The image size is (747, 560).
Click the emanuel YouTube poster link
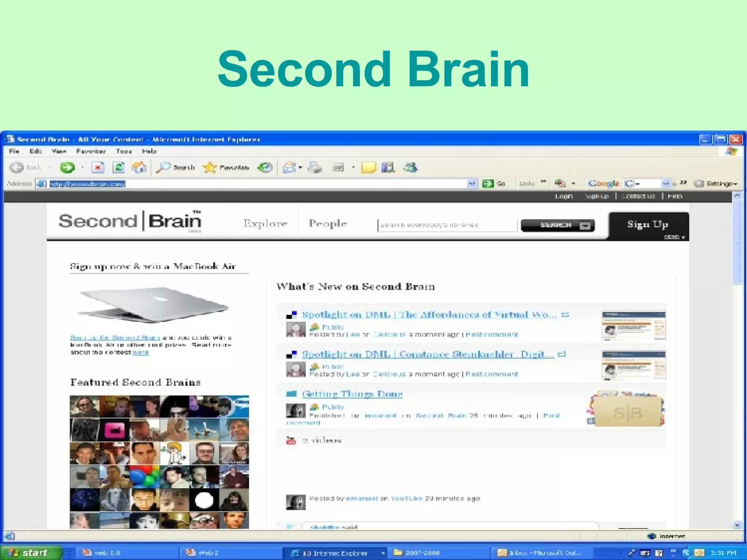coord(361,498)
